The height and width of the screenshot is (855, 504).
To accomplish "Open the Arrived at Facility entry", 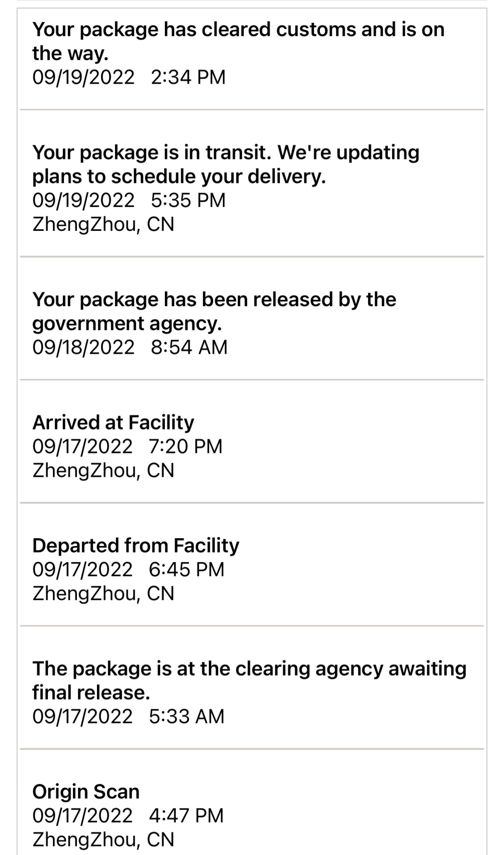I will click(x=113, y=422).
